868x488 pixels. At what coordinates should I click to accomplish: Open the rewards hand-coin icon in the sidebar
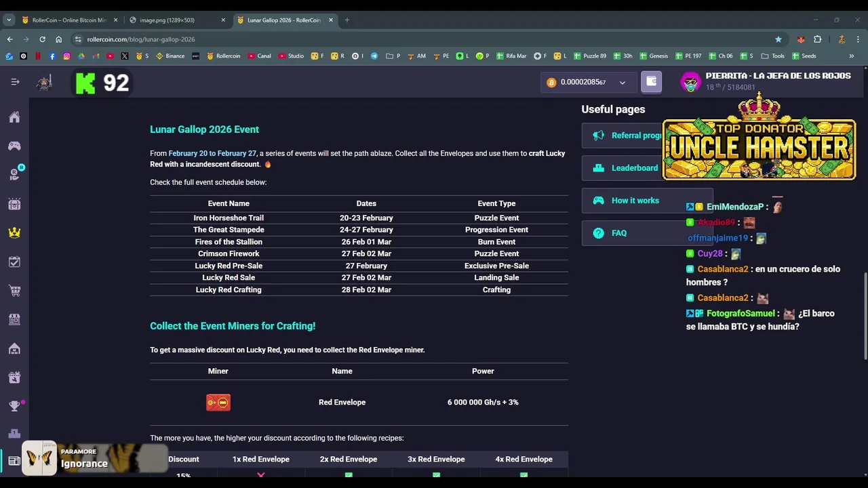[14, 175]
